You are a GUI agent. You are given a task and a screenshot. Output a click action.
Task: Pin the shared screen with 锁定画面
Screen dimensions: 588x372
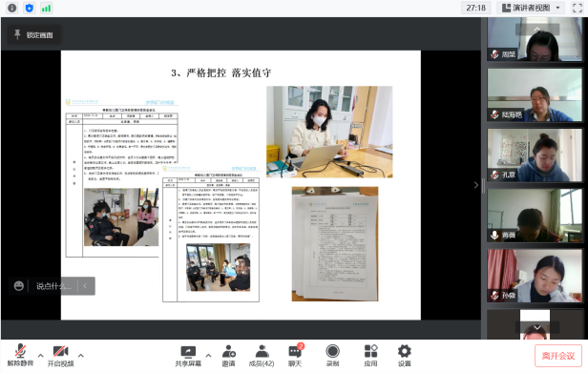coord(34,35)
